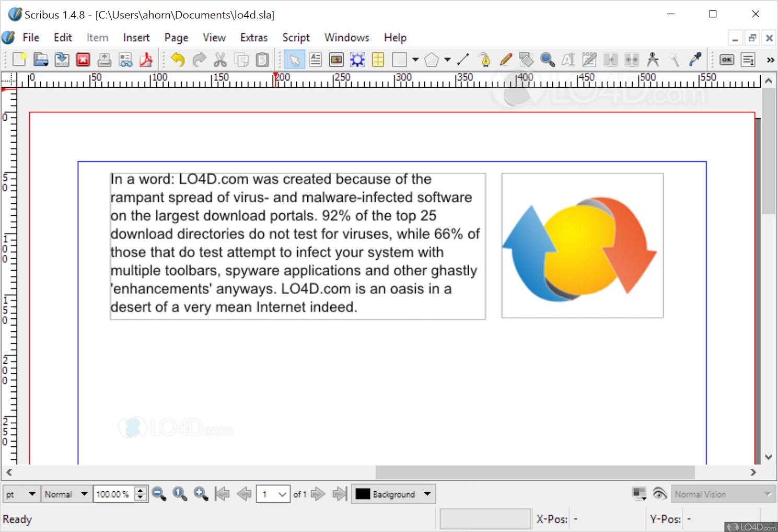Zoom in with the plus magnifier button
778x532 pixels.
pyautogui.click(x=201, y=494)
